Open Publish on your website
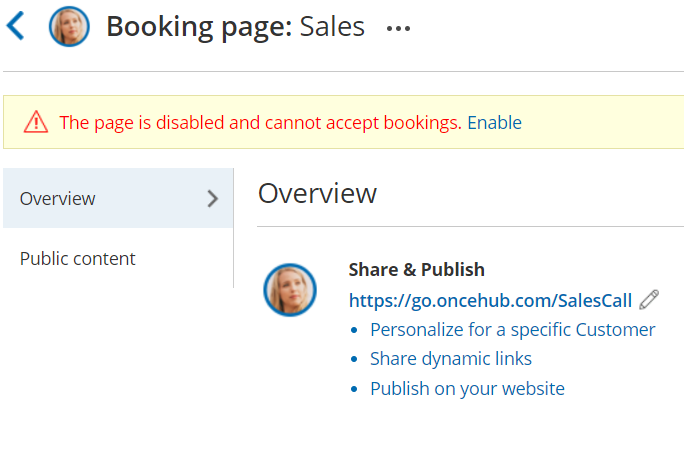The image size is (684, 466). [467, 388]
